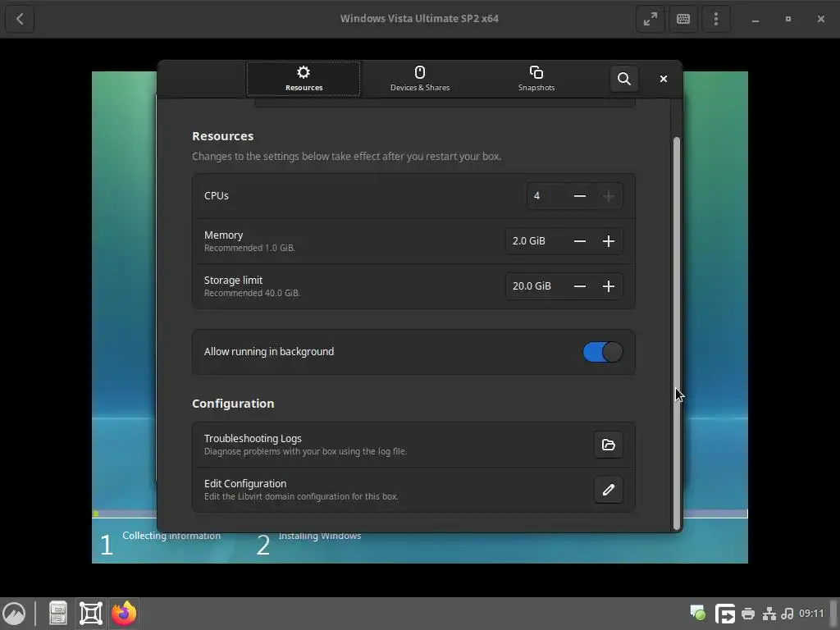Screen dimensions: 840x630
Task: Click the Windows Vista Ultimate SP2 x64 title
Action: tap(419, 18)
